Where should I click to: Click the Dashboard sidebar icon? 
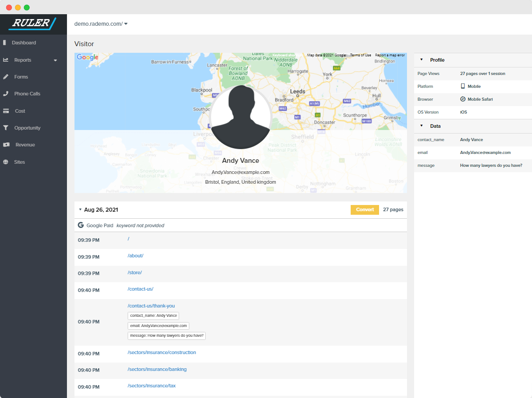coord(4,43)
